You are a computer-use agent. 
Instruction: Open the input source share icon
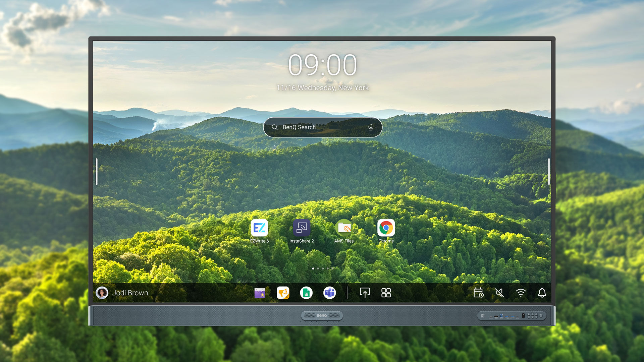[x=365, y=293]
